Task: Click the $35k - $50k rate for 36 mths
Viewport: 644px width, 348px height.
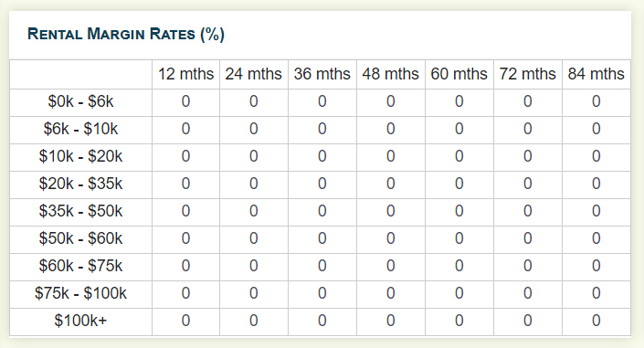Action: tap(322, 211)
